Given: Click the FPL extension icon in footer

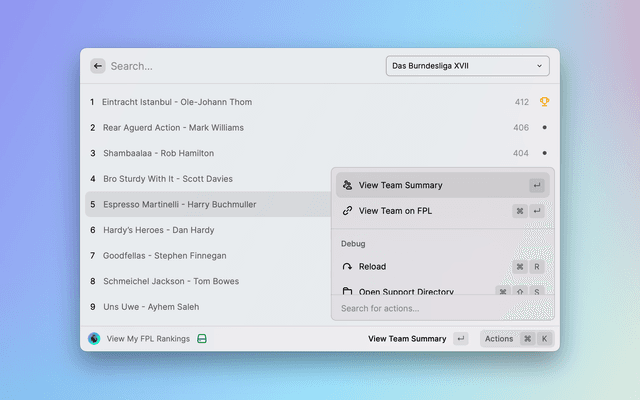Looking at the screenshot, I should [x=94, y=339].
